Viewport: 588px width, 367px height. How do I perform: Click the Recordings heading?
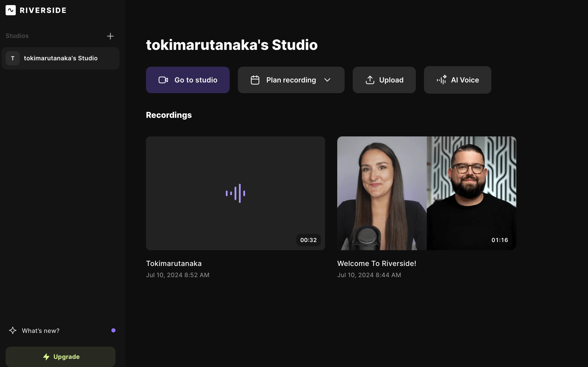(169, 115)
